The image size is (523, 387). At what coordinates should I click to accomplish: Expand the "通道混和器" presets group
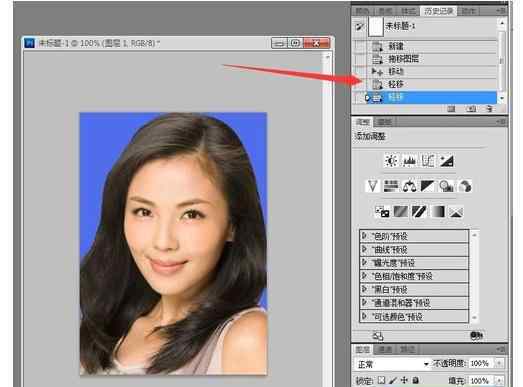click(x=364, y=302)
